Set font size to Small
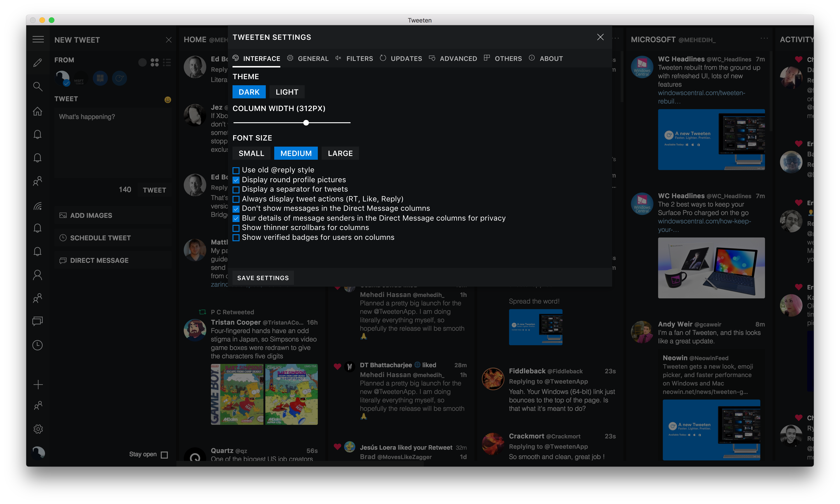The width and height of the screenshot is (840, 504). [x=251, y=153]
